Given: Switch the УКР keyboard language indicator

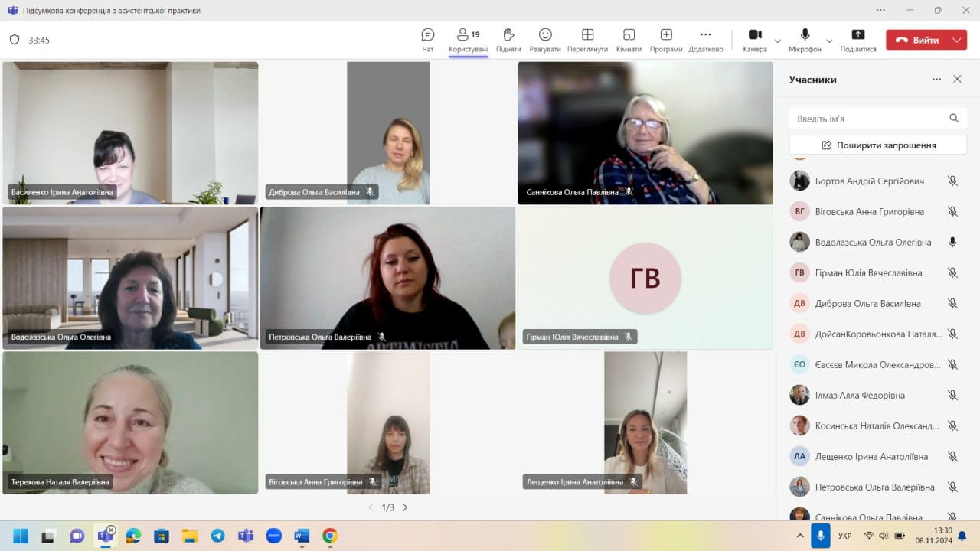Looking at the screenshot, I should point(845,536).
